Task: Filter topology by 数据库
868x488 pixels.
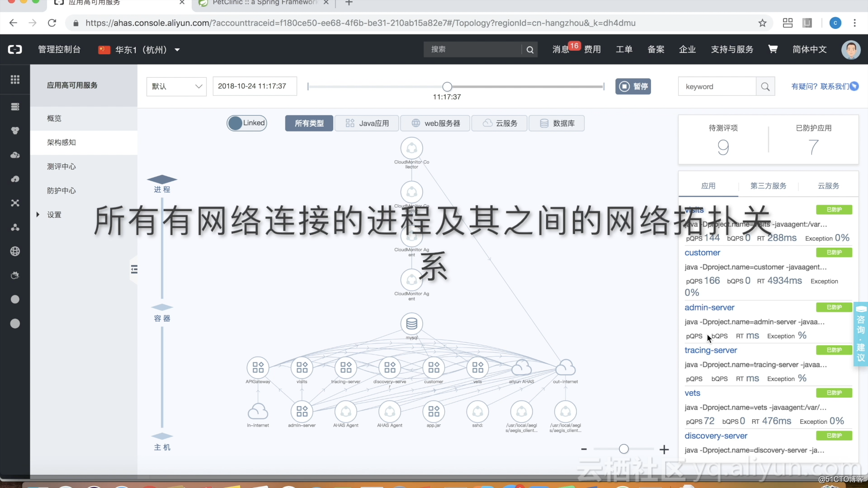Action: coord(557,123)
